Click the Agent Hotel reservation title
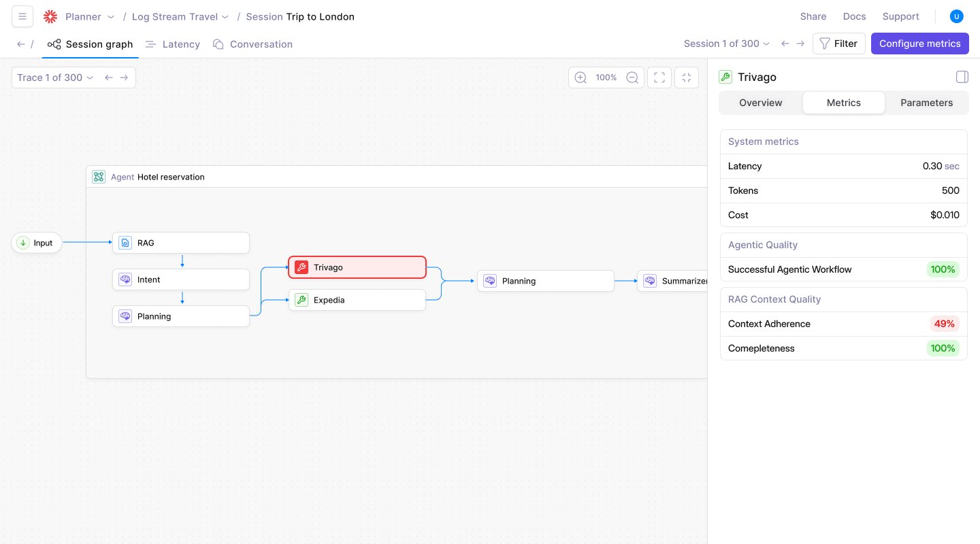Image resolution: width=980 pixels, height=544 pixels. tap(158, 177)
